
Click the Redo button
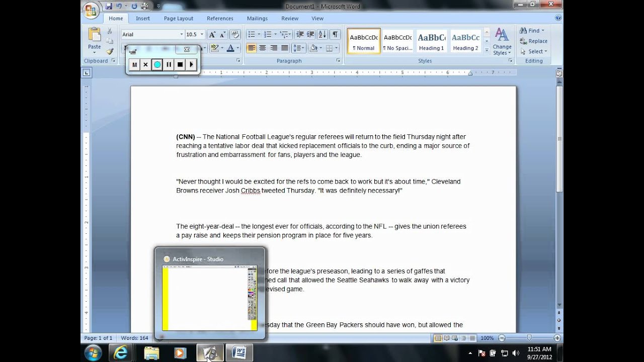tap(134, 6)
